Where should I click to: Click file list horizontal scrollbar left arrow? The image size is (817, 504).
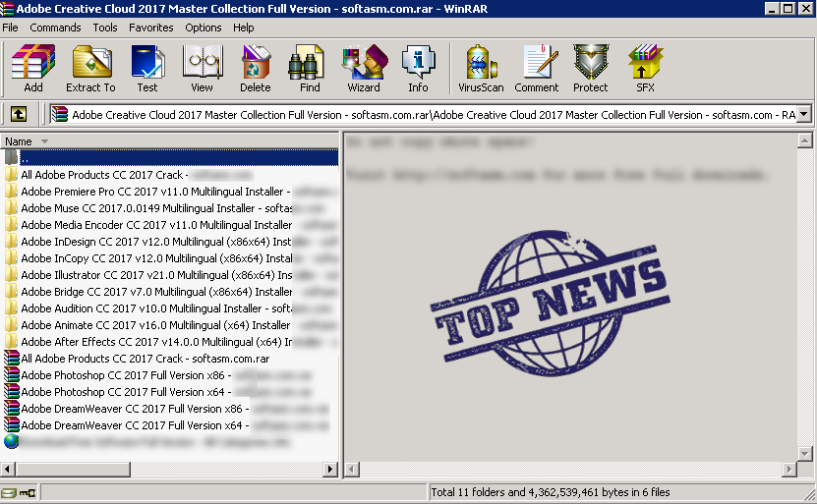[x=7, y=469]
